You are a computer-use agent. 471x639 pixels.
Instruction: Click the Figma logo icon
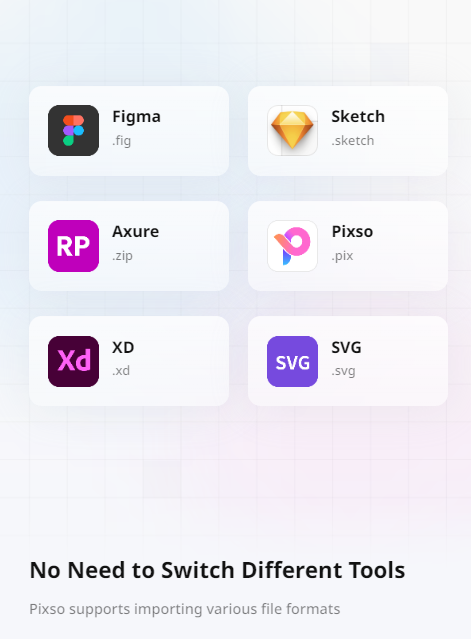point(73,130)
